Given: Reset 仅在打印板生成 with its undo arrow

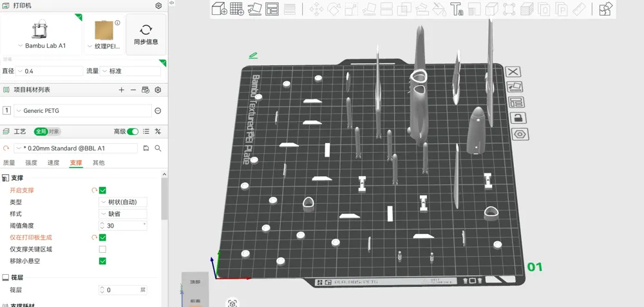Looking at the screenshot, I should [94, 237].
